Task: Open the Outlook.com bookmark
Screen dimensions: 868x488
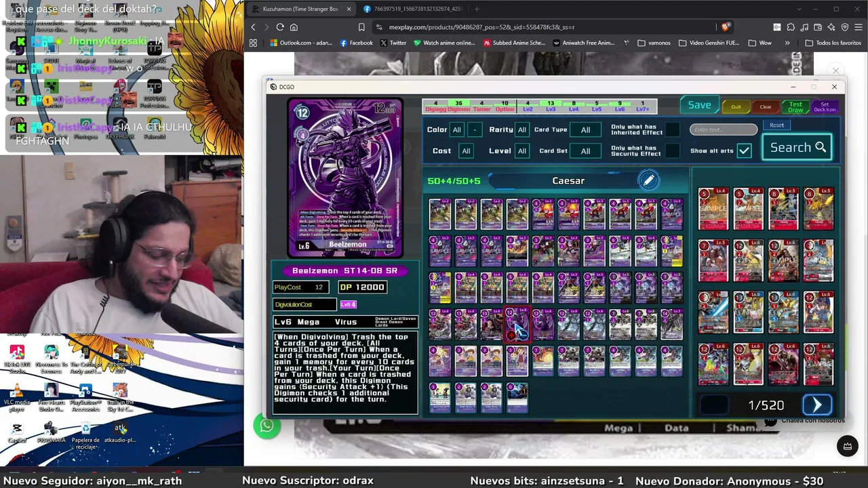Action: (x=300, y=43)
